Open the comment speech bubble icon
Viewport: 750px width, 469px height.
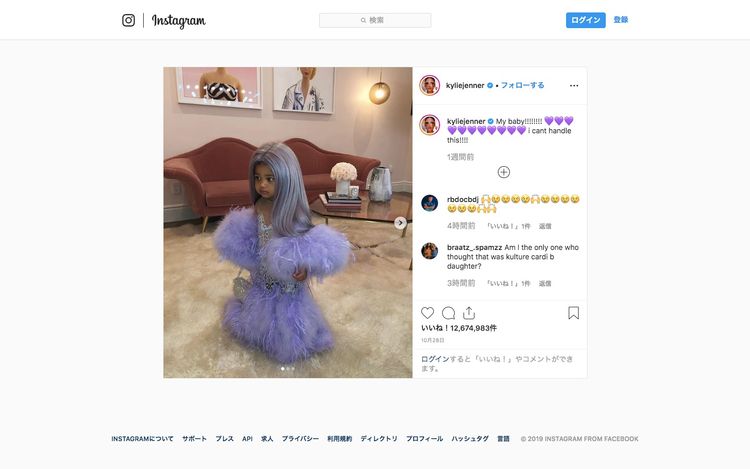pyautogui.click(x=448, y=313)
